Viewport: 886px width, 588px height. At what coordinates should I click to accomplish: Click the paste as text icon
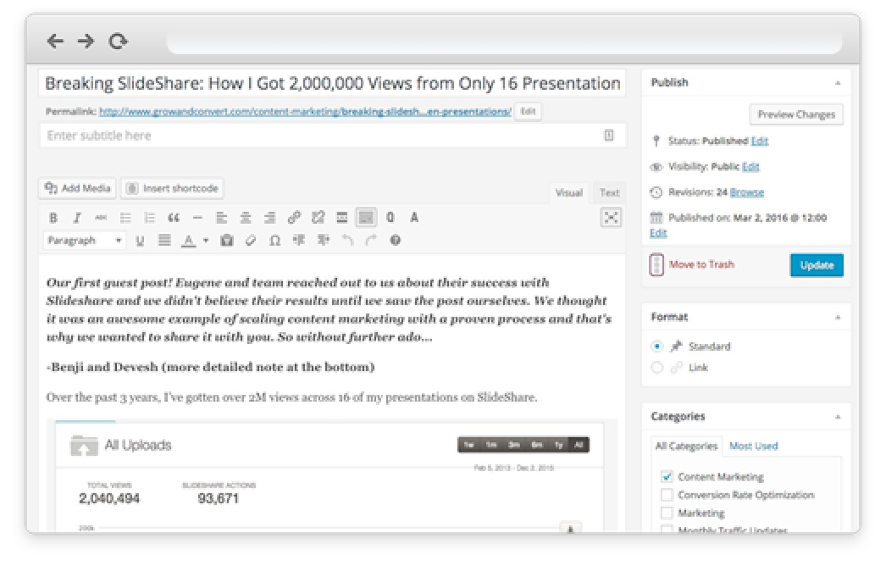(227, 241)
